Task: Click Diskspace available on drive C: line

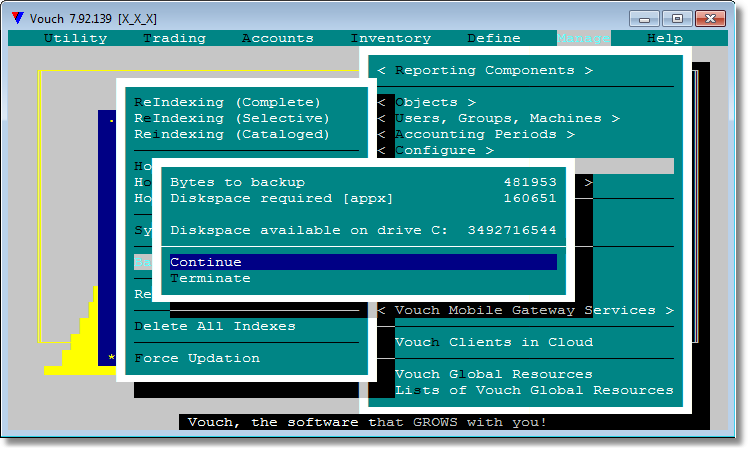Action: (364, 230)
